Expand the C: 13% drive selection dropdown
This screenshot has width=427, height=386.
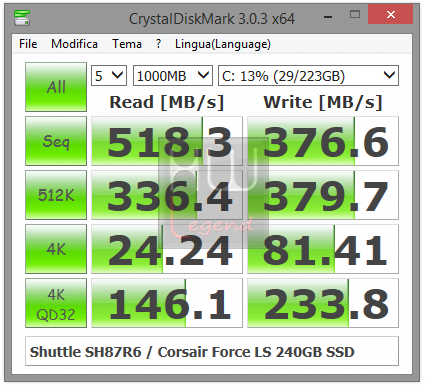(308, 76)
